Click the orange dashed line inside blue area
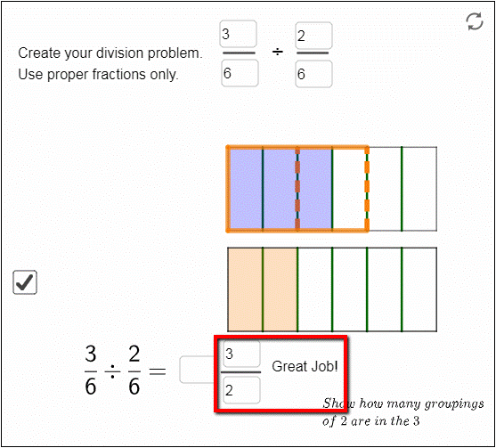This screenshot has width=496, height=448. (x=297, y=189)
